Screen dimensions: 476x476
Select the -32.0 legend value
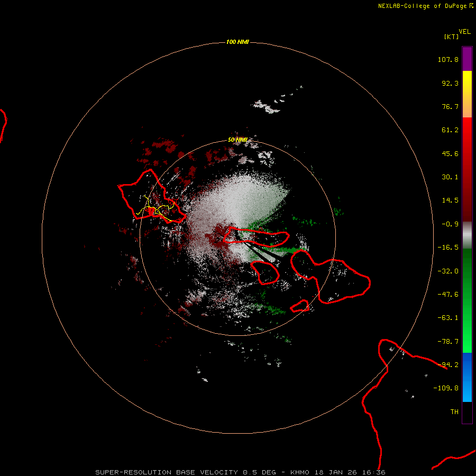pos(448,271)
